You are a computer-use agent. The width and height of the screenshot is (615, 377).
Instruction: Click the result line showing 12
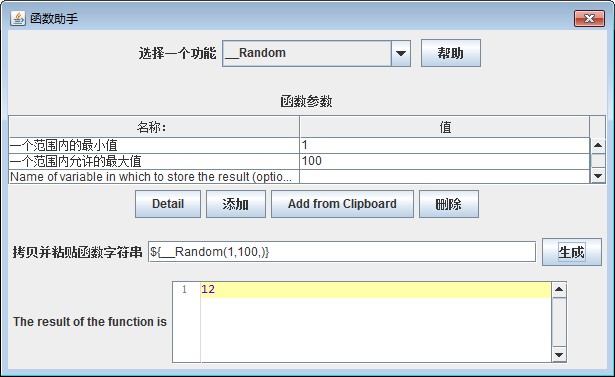(x=376, y=290)
